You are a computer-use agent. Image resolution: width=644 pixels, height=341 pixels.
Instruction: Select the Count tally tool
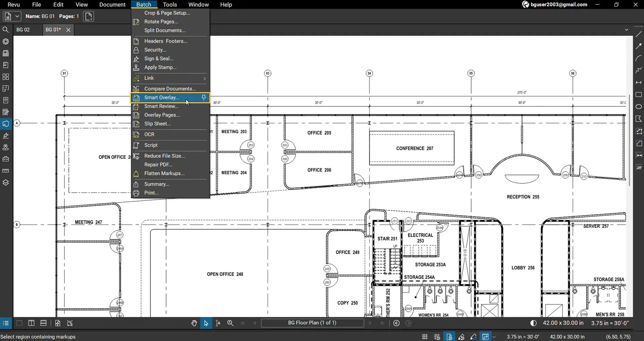tap(639, 167)
